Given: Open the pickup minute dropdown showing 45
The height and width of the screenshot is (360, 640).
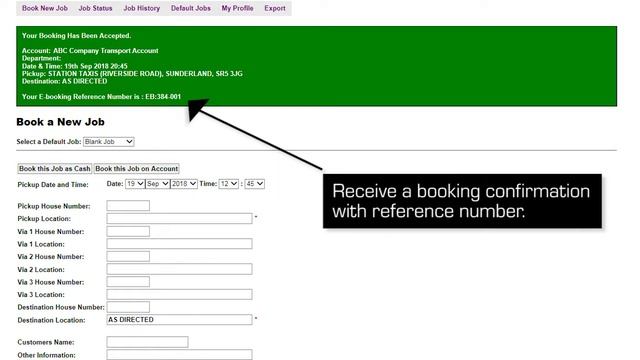Looking at the screenshot, I should (x=254, y=184).
